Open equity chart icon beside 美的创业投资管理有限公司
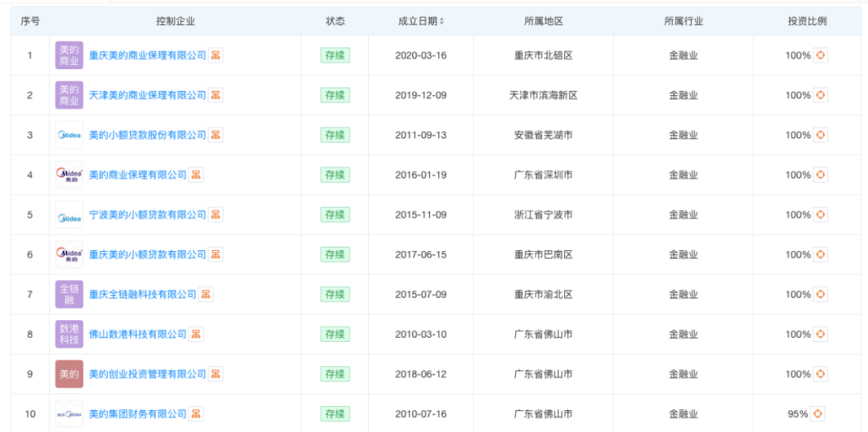The width and height of the screenshot is (868, 432). pos(216,374)
